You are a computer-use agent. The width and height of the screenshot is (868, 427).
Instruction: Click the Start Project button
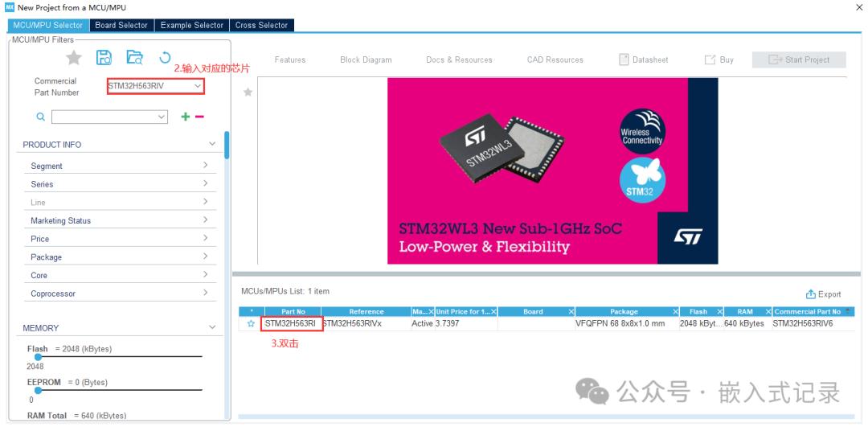pyautogui.click(x=799, y=60)
